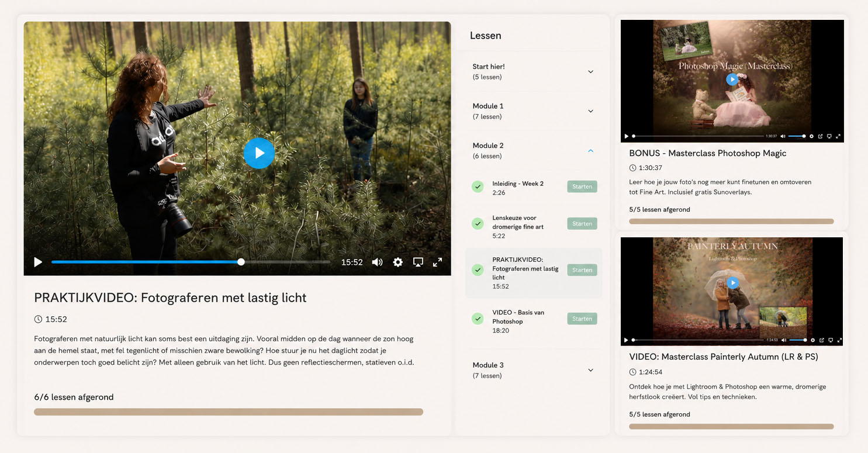
Task: Click the AirPlay icon in main video player
Action: tap(418, 262)
